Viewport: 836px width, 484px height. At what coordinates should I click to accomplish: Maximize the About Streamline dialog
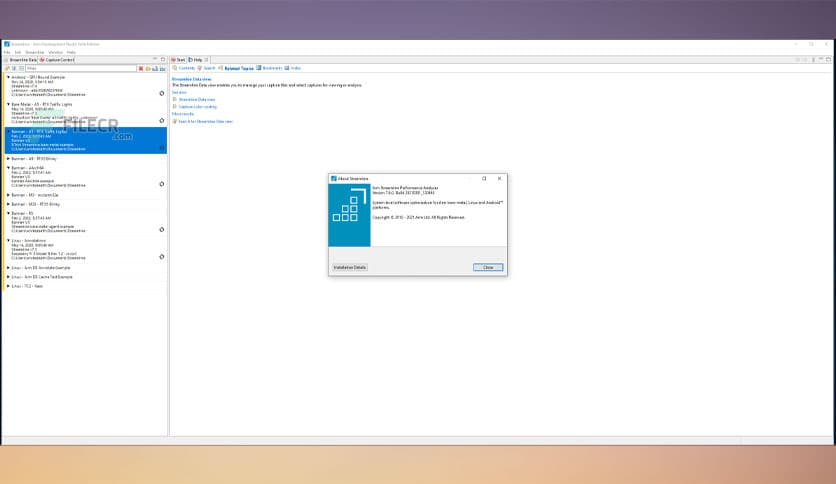coord(484,179)
